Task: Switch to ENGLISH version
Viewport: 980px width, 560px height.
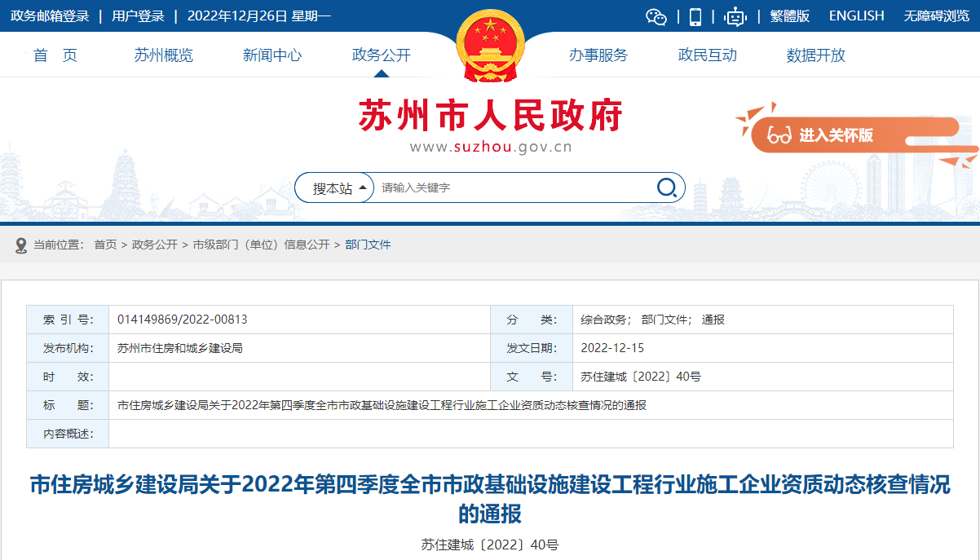Action: [856, 15]
